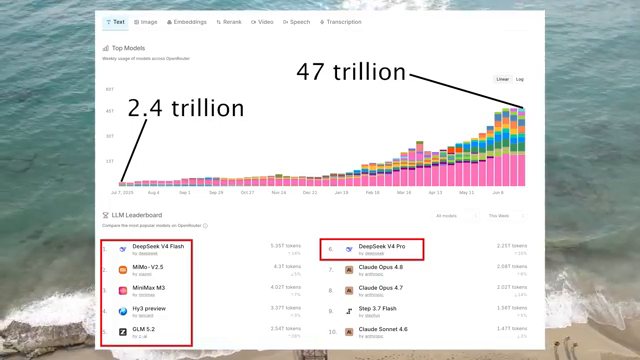Click the anthropic link under Claude Sonnet 4.6
The image size is (640, 360).
(374, 336)
